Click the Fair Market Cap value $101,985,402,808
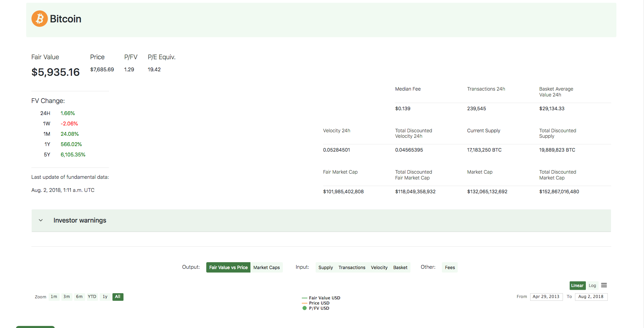 (x=344, y=192)
